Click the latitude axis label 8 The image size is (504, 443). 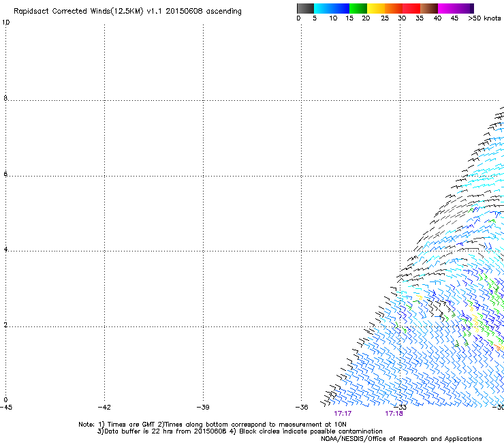[x=5, y=98]
